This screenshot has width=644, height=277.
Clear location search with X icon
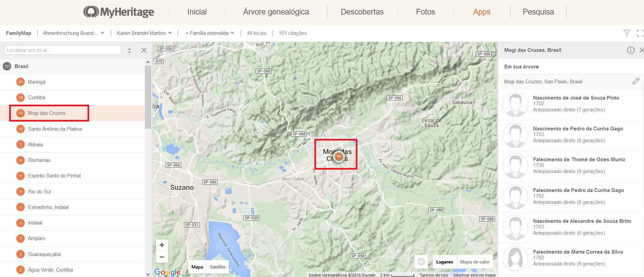coord(144,50)
